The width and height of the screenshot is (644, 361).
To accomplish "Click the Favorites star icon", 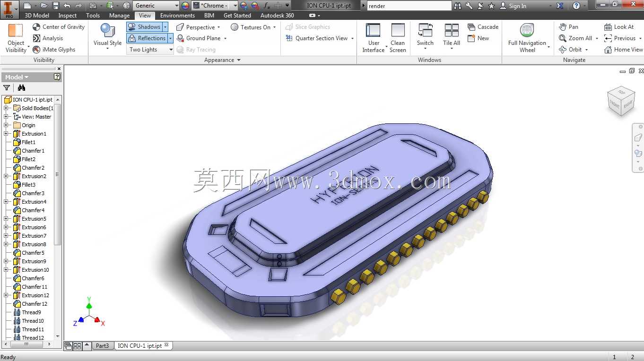I will [x=491, y=6].
